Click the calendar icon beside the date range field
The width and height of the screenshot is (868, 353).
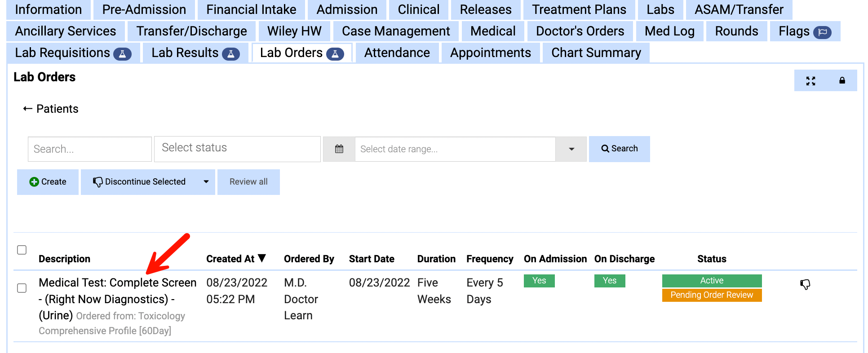[x=339, y=149]
